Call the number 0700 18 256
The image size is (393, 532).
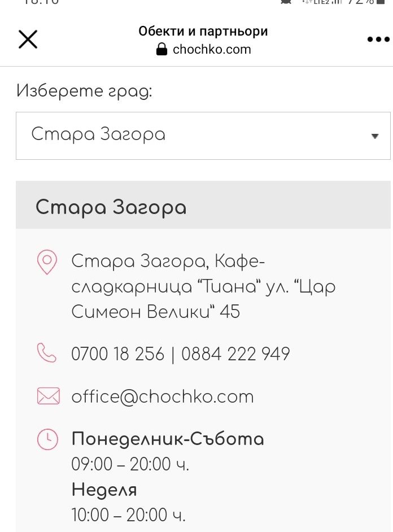click(x=117, y=354)
